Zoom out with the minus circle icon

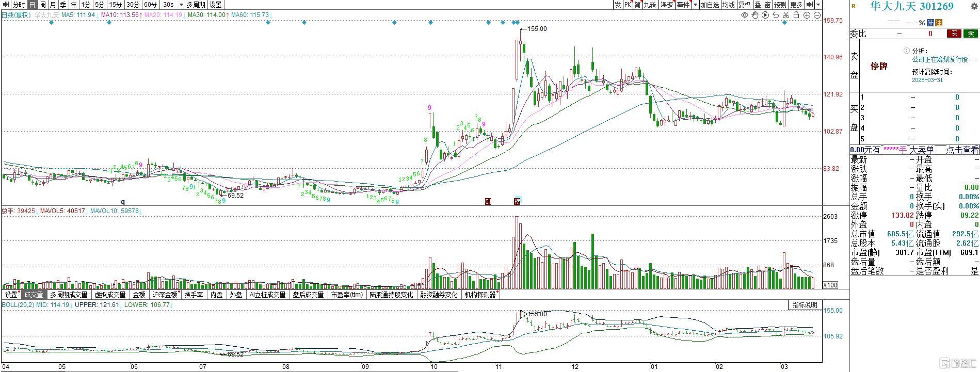(x=817, y=15)
